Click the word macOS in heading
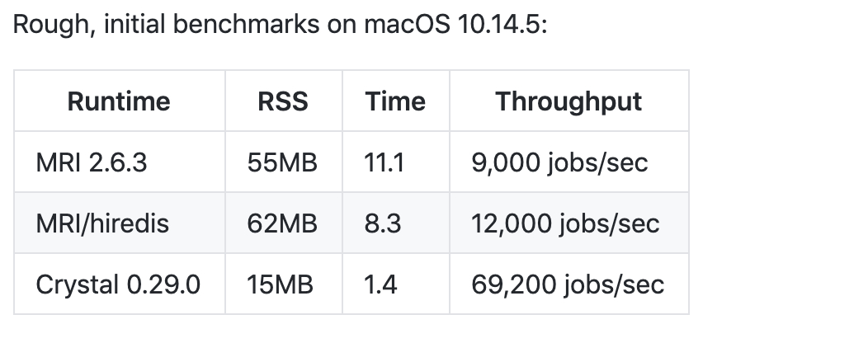Screen dimensions: 868x343 [x=407, y=25]
